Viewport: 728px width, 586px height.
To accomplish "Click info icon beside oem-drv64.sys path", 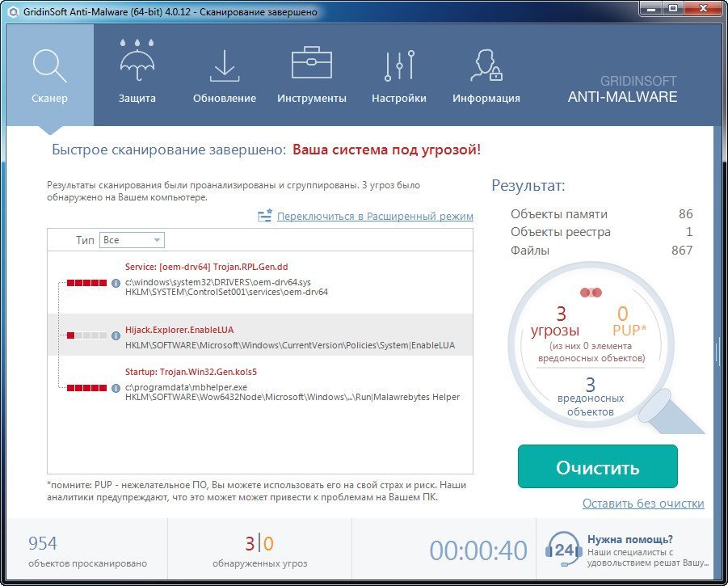I will tap(116, 283).
